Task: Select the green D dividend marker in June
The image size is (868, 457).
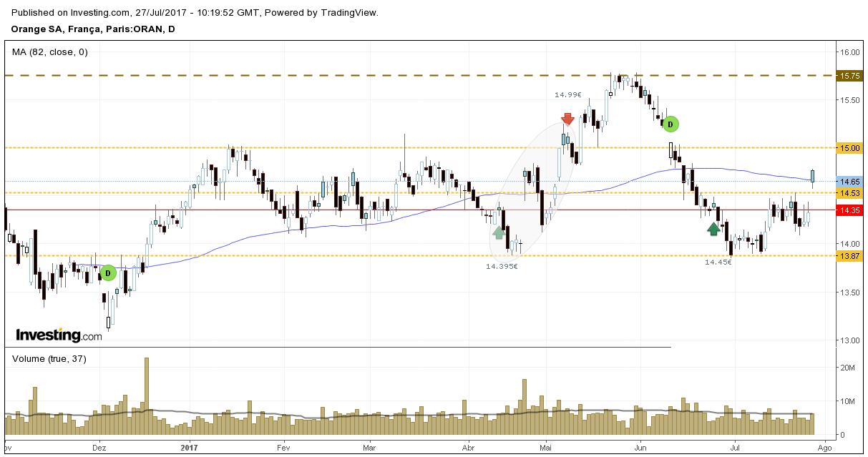Action: point(670,124)
